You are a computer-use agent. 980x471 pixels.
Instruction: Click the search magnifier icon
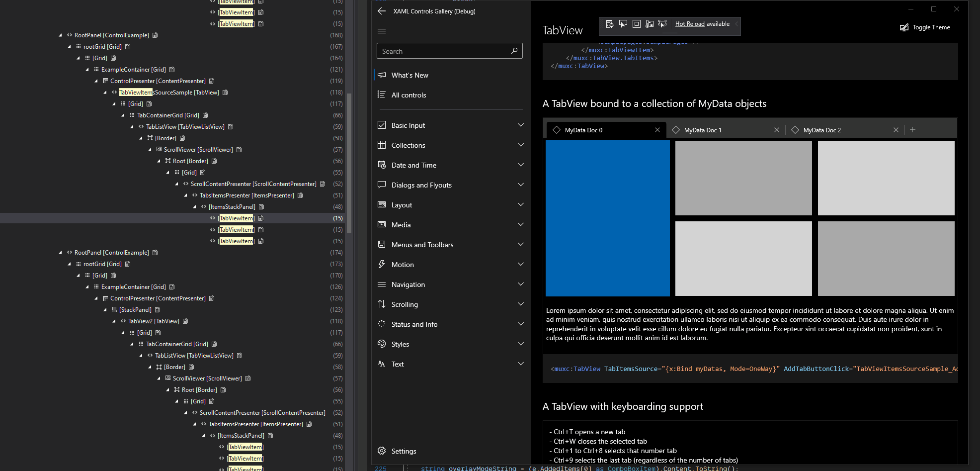pos(514,51)
